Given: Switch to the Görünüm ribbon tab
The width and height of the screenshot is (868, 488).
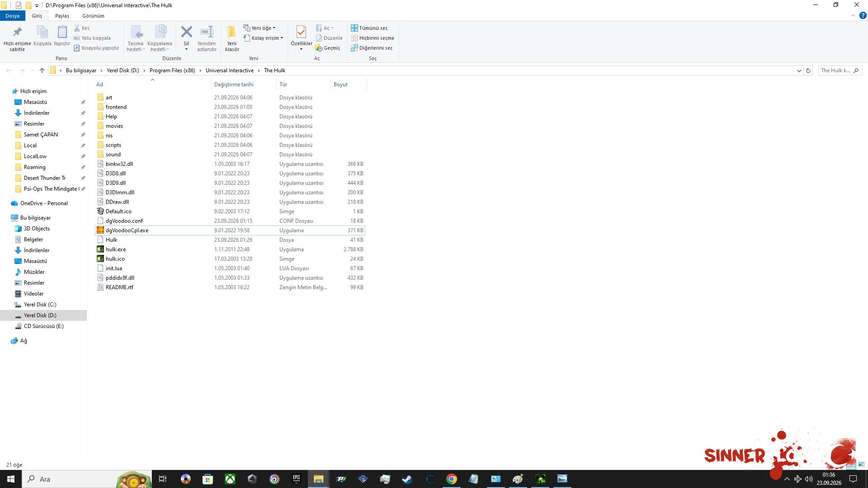Looking at the screenshot, I should tap(93, 16).
